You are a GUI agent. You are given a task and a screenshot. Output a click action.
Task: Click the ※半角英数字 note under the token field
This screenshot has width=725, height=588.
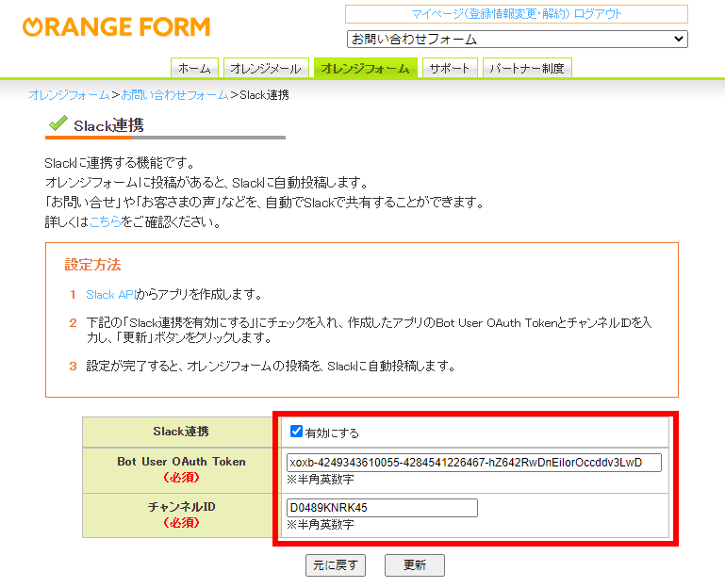tap(320, 480)
